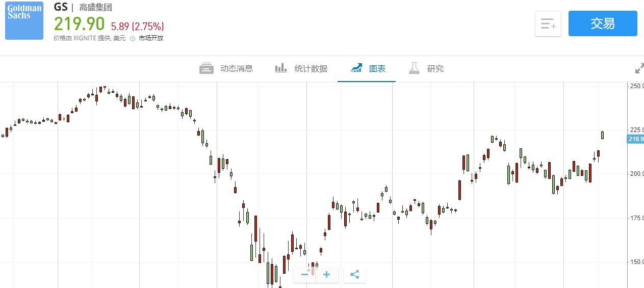
Task: Switch to the 动态消息 tab
Action: click(236, 68)
